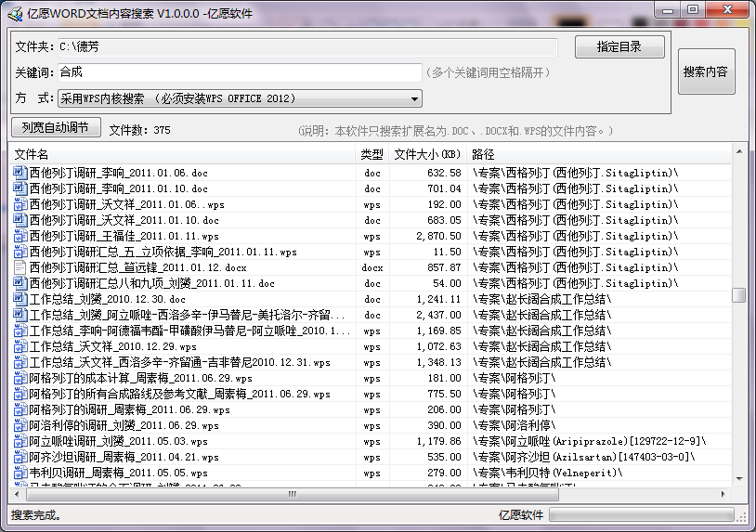Click the icon of 阿立哌唑调研_刘潇_2011.05.03.wps
The height and width of the screenshot is (532, 756).
pyautogui.click(x=20, y=441)
